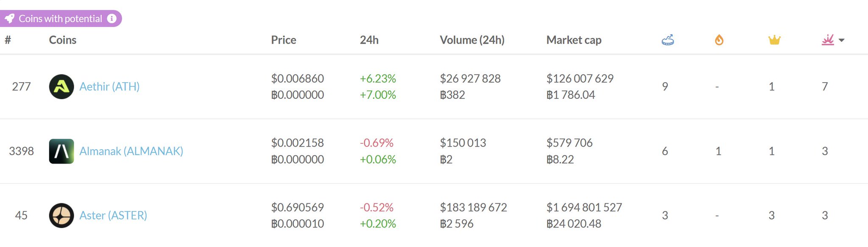868x247 pixels.
Task: Click the Aster coin logo
Action: pos(61,216)
